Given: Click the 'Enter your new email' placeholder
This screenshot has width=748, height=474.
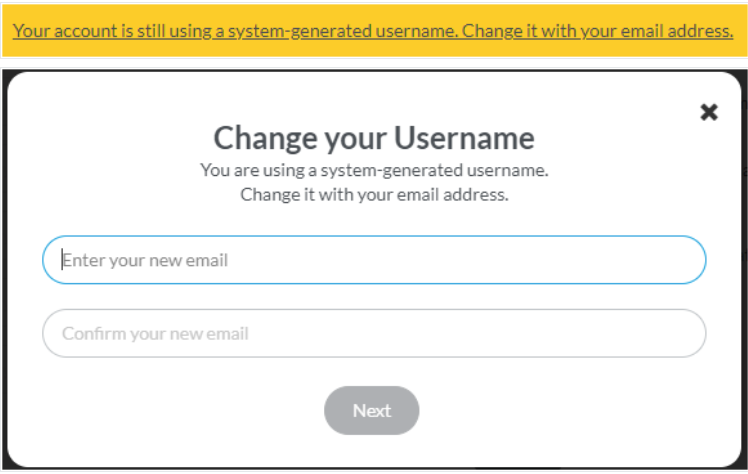Looking at the screenshot, I should pyautogui.click(x=145, y=260).
